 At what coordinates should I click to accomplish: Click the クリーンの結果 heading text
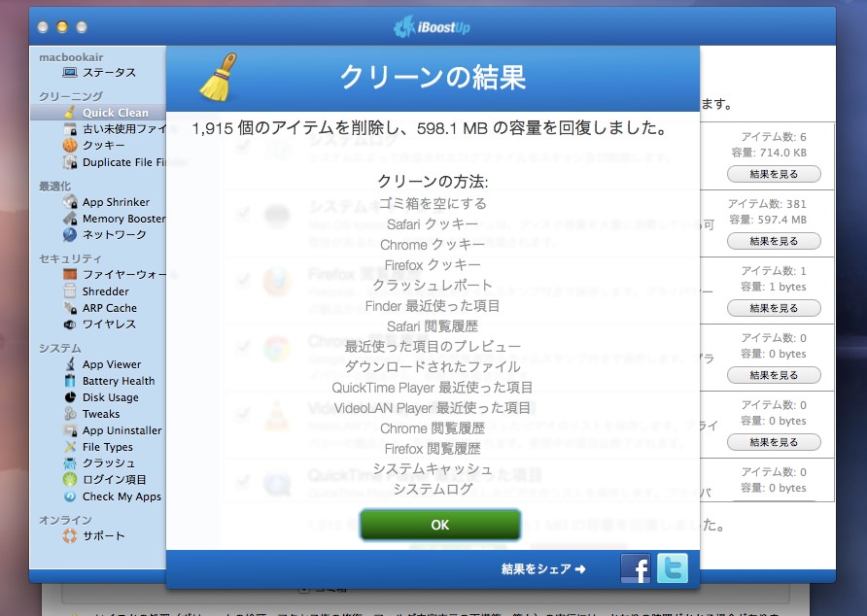pyautogui.click(x=433, y=77)
